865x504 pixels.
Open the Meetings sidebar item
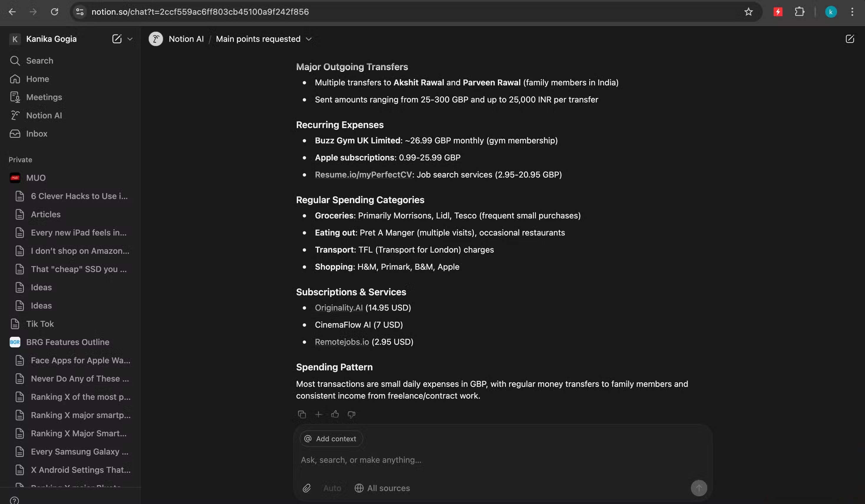(44, 97)
